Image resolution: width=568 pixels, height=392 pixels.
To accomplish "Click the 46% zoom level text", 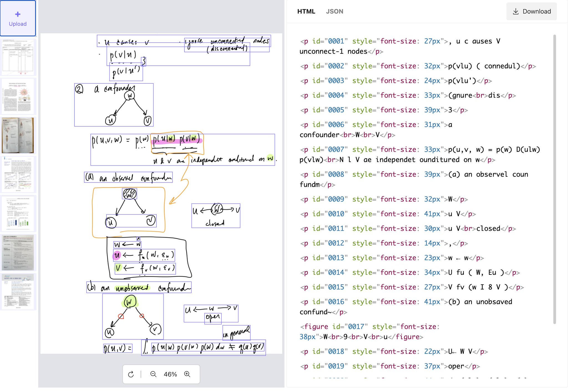I will click(x=170, y=374).
